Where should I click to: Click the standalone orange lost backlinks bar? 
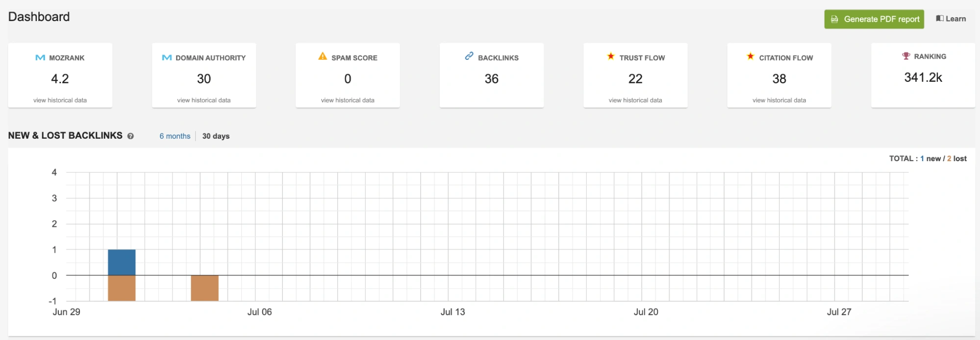click(x=204, y=288)
